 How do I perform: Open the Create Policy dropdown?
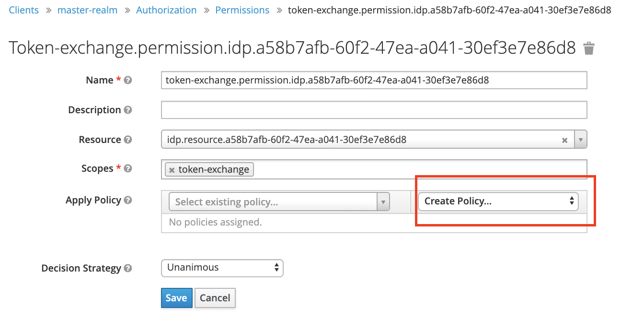498,202
